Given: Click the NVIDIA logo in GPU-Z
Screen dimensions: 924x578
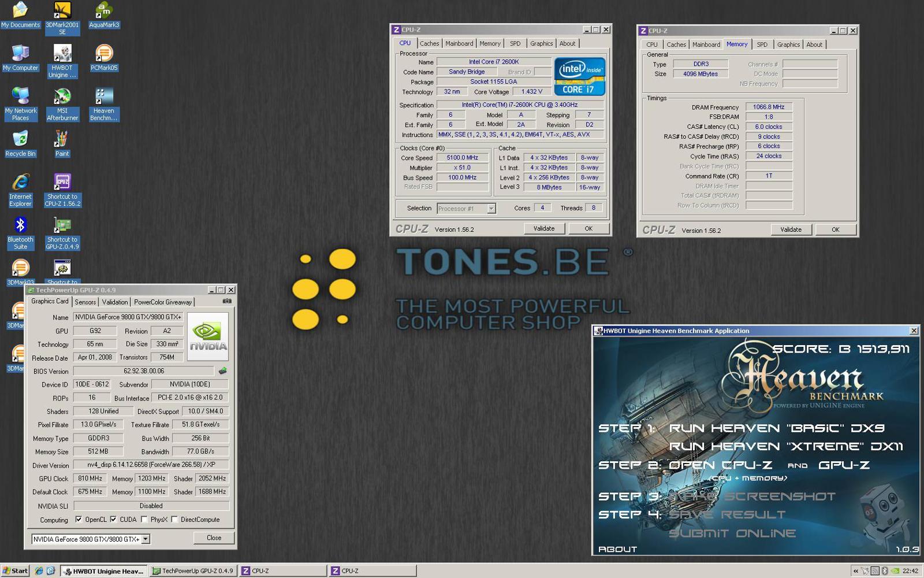Looking at the screenshot, I should [208, 337].
